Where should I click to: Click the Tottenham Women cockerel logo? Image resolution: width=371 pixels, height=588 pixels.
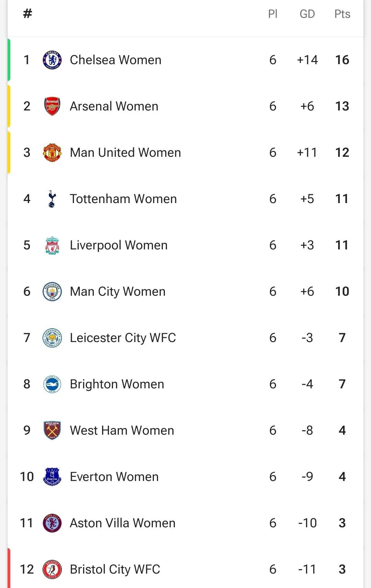pos(52,199)
